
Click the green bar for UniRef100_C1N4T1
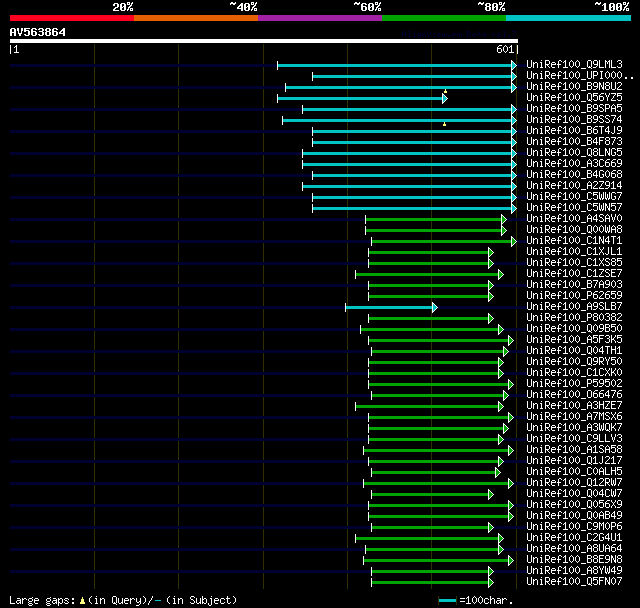tap(444, 242)
